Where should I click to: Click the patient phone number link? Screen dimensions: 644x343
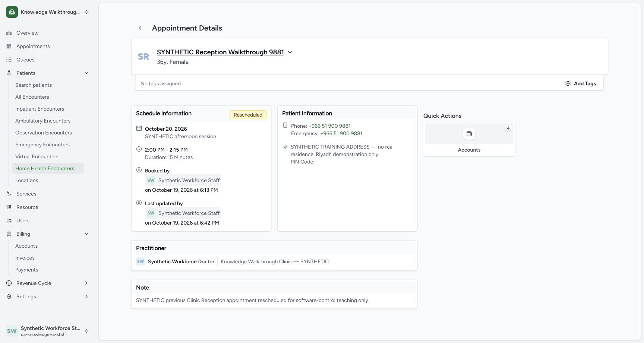(329, 126)
